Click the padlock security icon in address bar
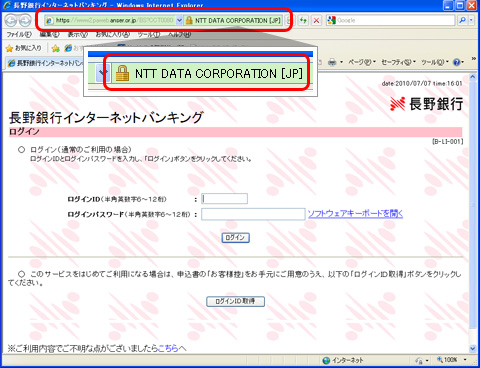Image resolution: width=480 pixels, height=368 pixels. tap(189, 21)
